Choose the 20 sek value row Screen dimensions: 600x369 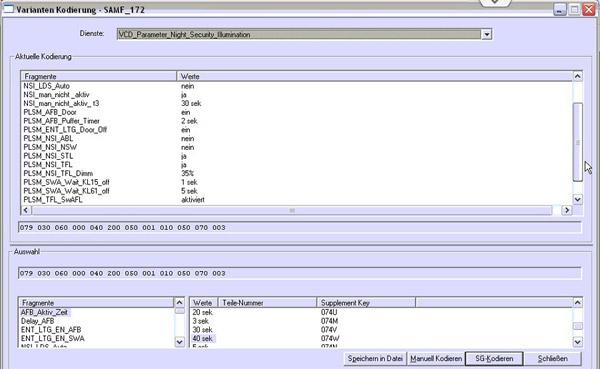[202, 312]
